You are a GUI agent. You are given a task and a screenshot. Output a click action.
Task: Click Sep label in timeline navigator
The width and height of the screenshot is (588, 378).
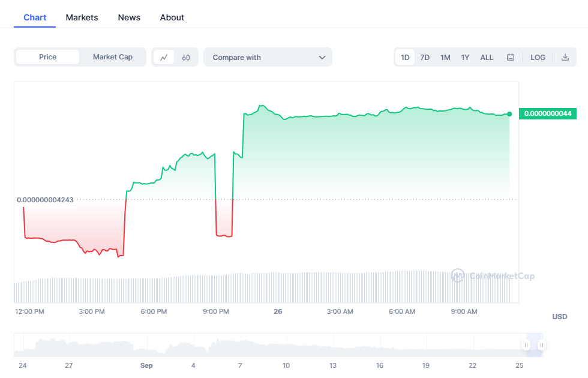[x=146, y=365]
